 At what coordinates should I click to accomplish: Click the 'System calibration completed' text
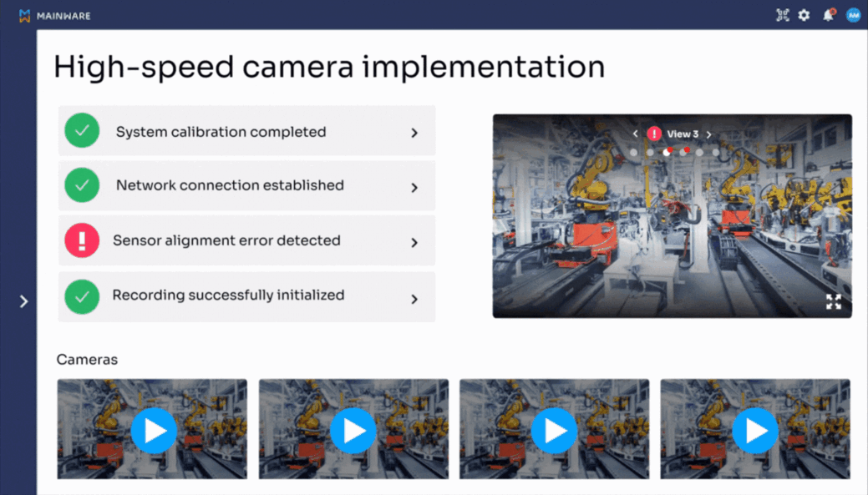(221, 132)
